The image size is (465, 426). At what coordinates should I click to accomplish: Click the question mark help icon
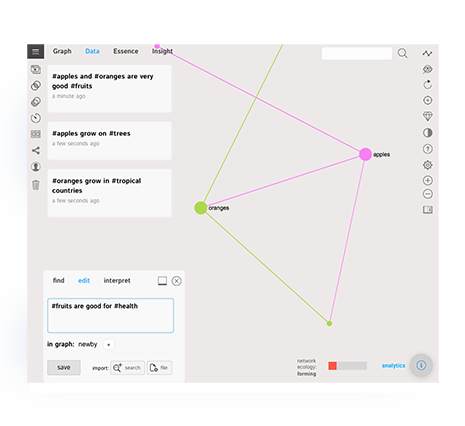click(x=428, y=149)
